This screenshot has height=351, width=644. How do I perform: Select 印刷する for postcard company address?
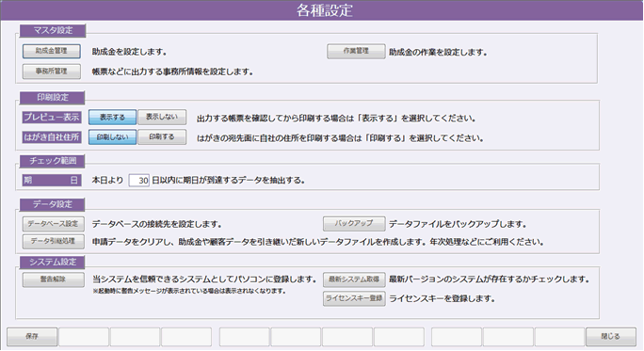[162, 137]
